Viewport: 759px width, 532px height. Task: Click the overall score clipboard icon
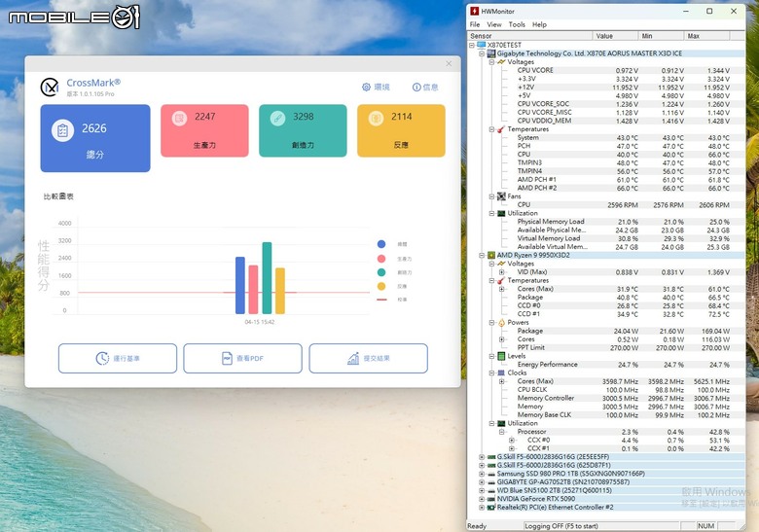[x=63, y=130]
